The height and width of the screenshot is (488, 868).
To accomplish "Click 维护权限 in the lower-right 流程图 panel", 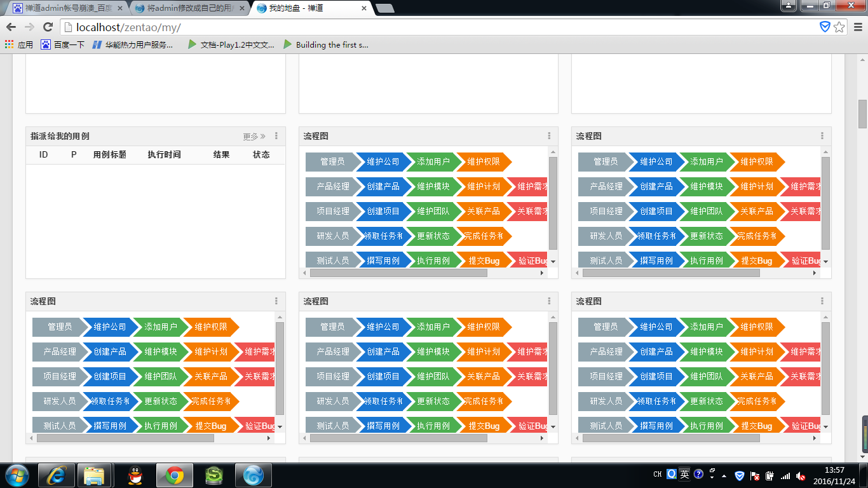I will tap(757, 327).
